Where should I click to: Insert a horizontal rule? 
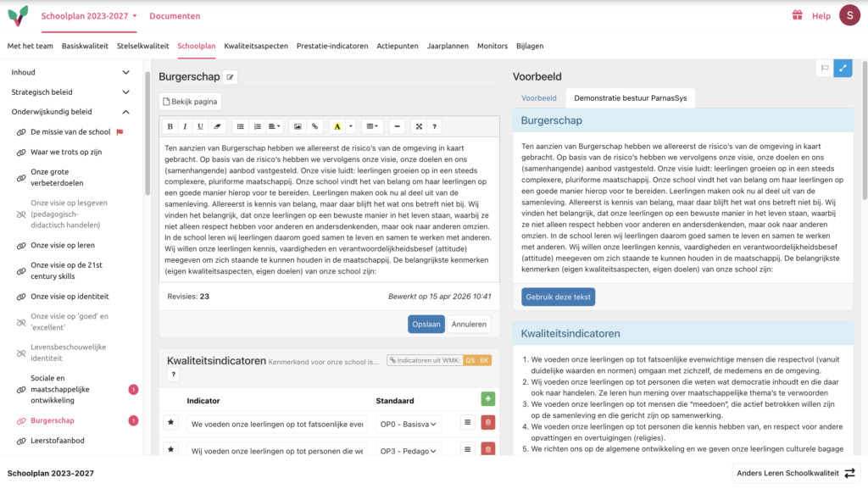click(397, 126)
